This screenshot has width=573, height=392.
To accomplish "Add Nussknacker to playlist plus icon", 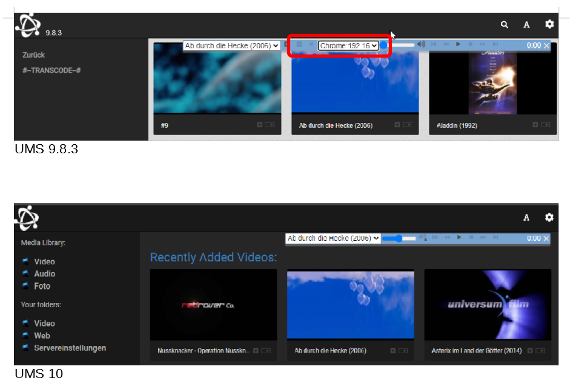I will (256, 351).
